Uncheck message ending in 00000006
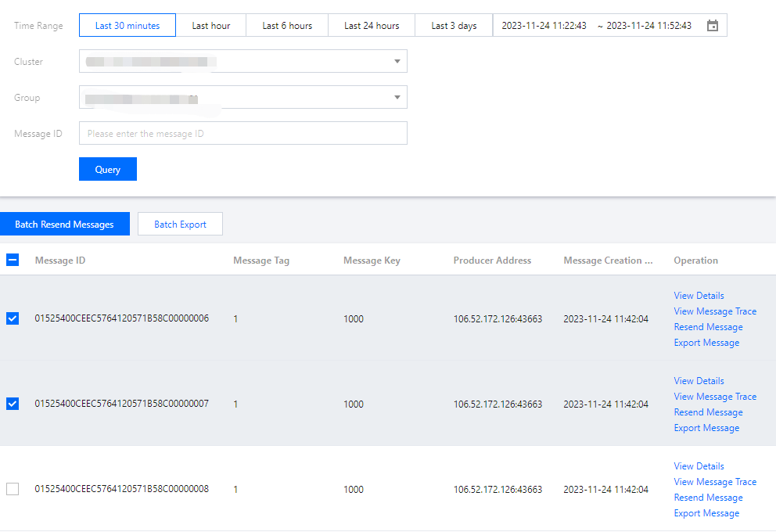 coord(13,318)
